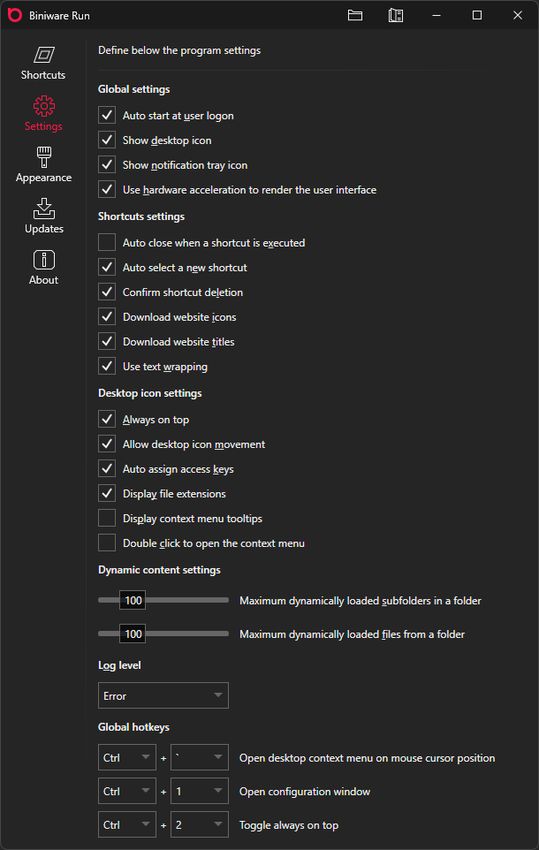Click the book icon in title bar
539x850 pixels.
pyautogui.click(x=396, y=15)
